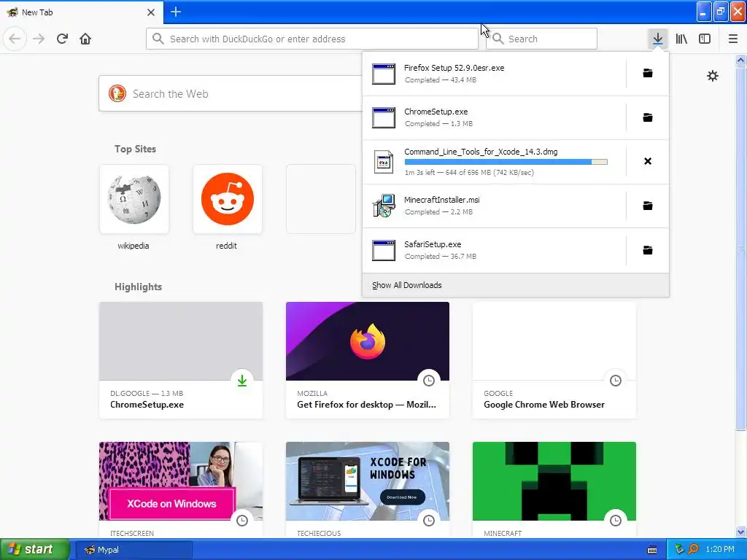Open the hamburger application menu
Viewport: 747px width, 560px height.
[x=732, y=39]
